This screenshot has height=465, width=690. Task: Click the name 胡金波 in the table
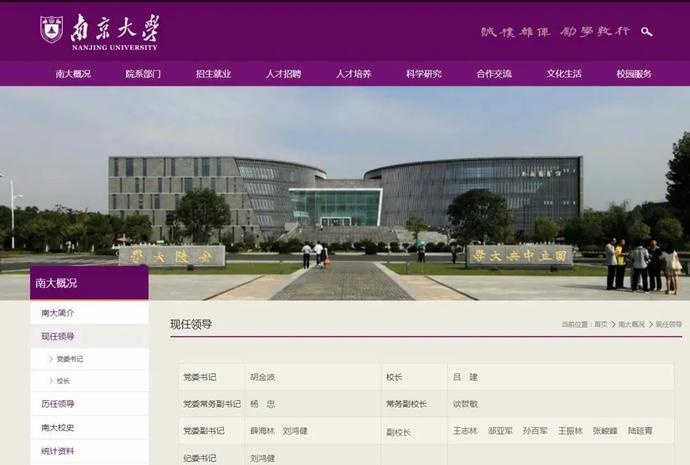[x=262, y=377]
